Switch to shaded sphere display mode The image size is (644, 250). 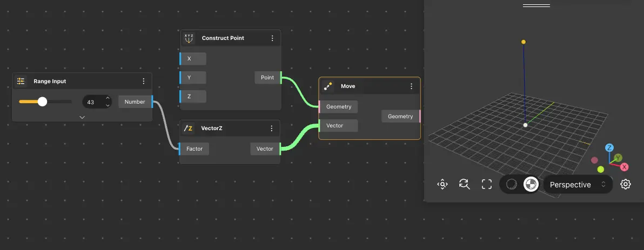(x=511, y=185)
